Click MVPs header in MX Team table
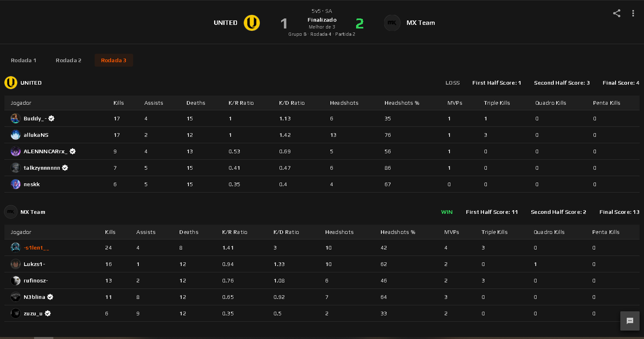This screenshot has height=339, width=644. tap(452, 232)
